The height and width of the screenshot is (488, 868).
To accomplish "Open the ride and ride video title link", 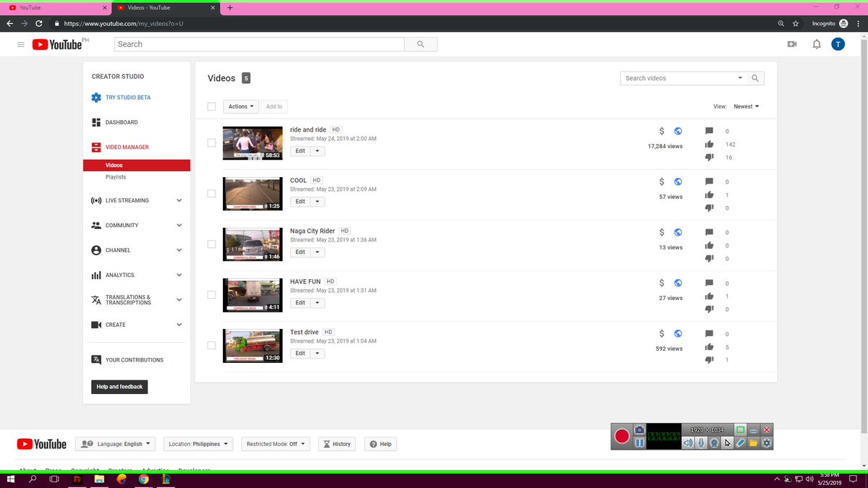I will [308, 129].
